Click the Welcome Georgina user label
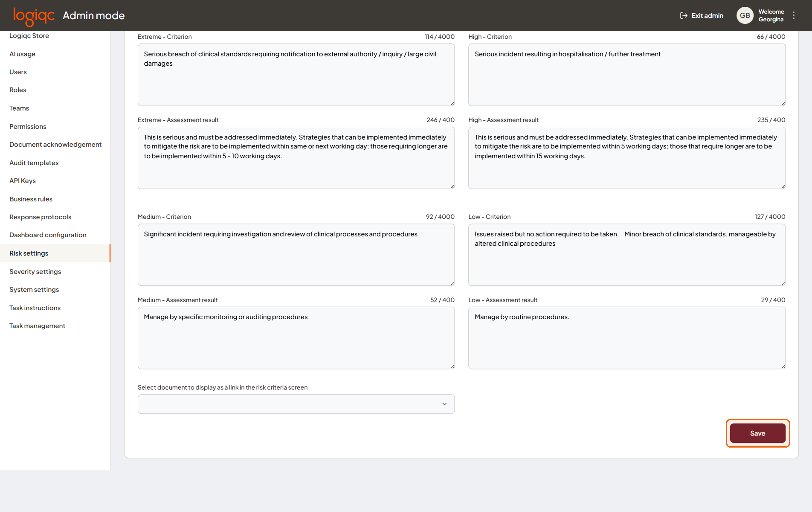The width and height of the screenshot is (812, 512). (x=771, y=15)
